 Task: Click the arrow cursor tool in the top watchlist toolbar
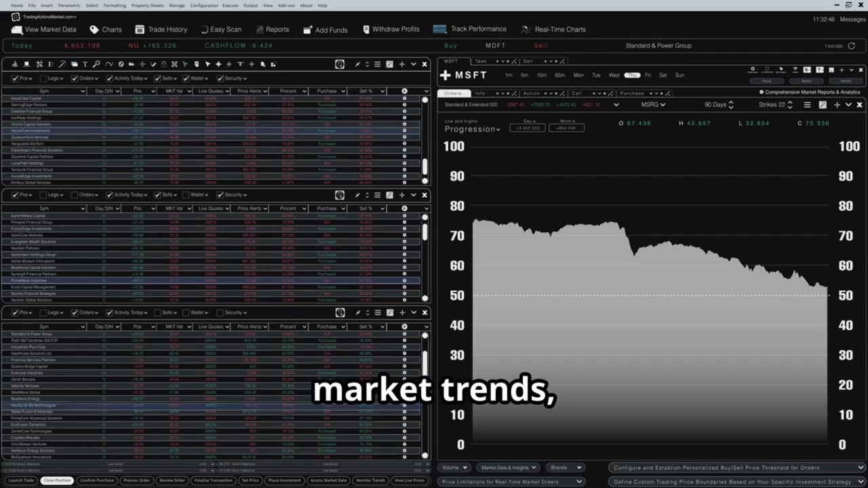point(208,64)
